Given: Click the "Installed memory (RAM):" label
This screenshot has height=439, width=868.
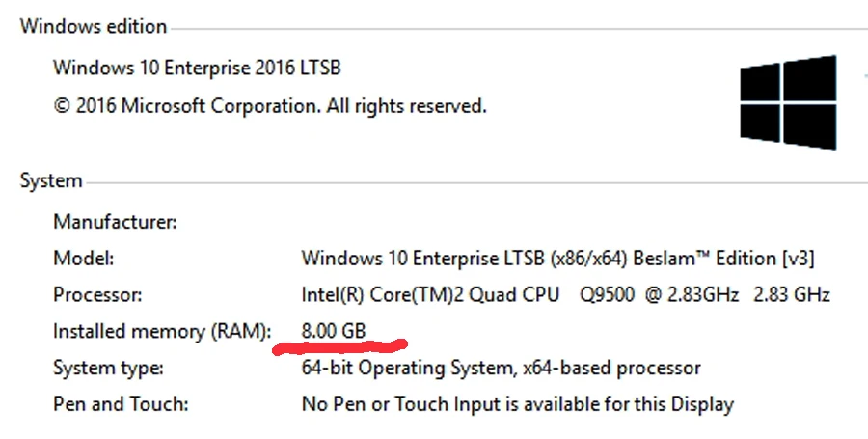Looking at the screenshot, I should (163, 331).
